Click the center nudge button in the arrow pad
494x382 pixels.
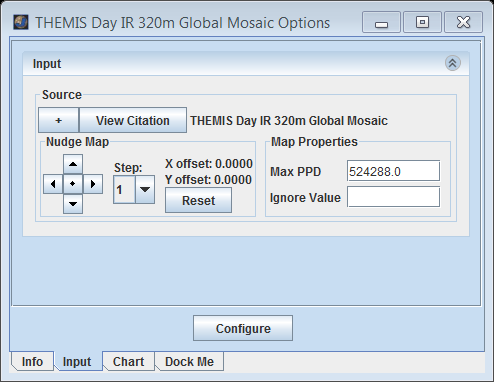click(73, 184)
